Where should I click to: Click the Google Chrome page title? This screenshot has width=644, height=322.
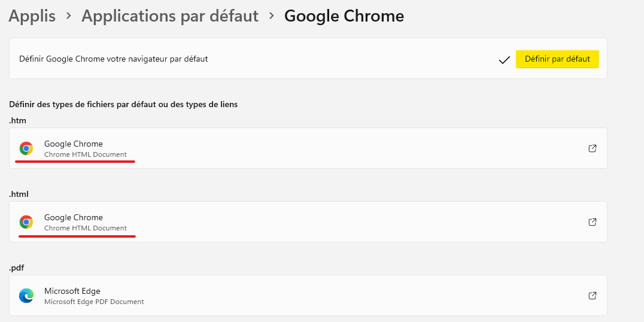click(x=344, y=16)
